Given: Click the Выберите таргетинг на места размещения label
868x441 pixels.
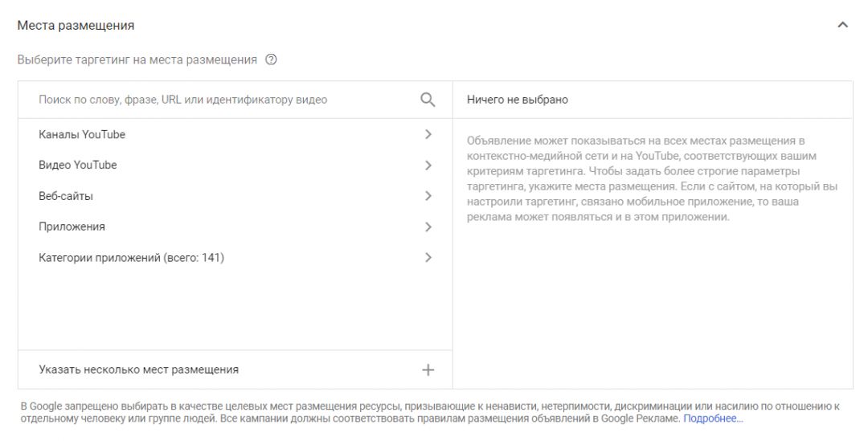Looking at the screenshot, I should click(137, 59).
